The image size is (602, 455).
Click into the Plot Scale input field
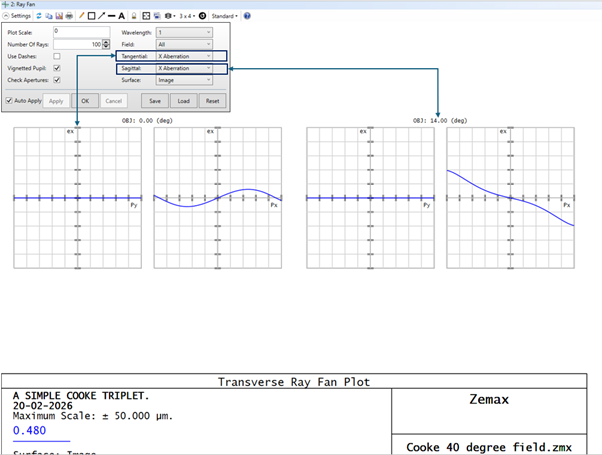[x=81, y=32]
